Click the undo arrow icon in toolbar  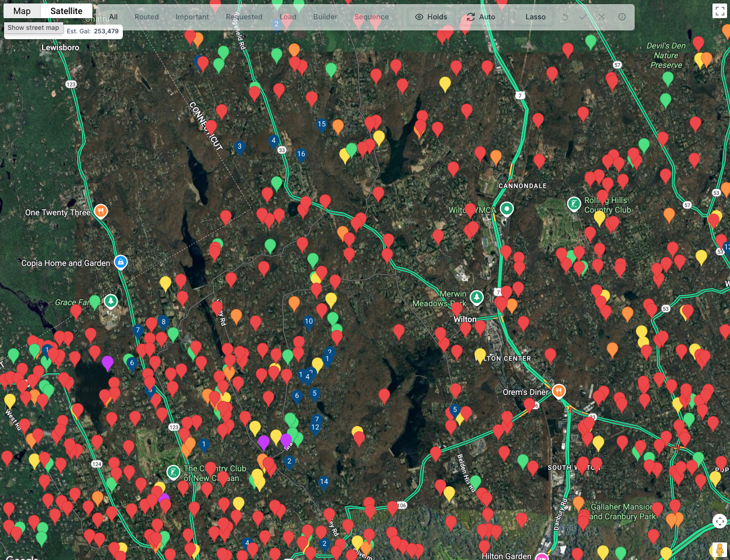click(x=564, y=17)
